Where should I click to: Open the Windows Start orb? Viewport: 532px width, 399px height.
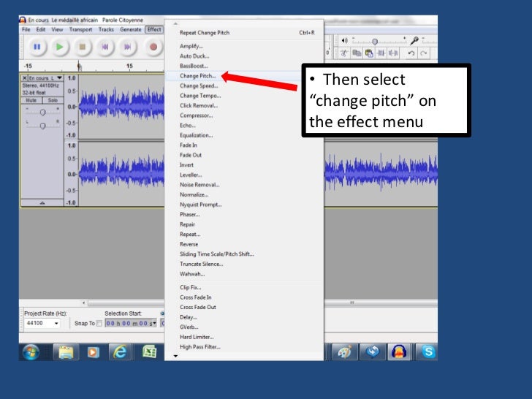(31, 352)
